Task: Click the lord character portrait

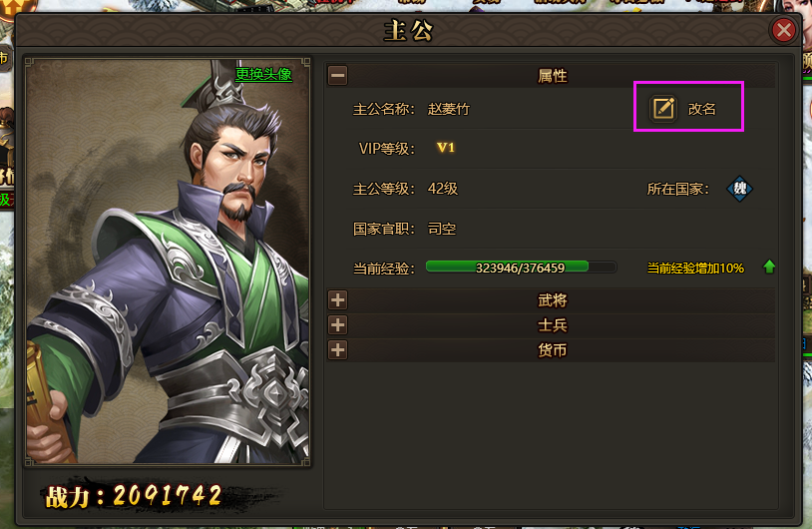Action: (168, 262)
